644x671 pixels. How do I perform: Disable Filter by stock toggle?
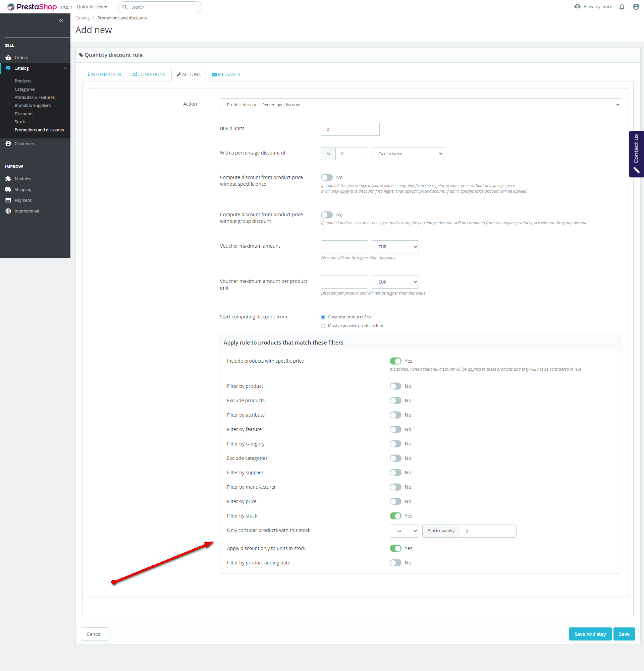pyautogui.click(x=395, y=515)
